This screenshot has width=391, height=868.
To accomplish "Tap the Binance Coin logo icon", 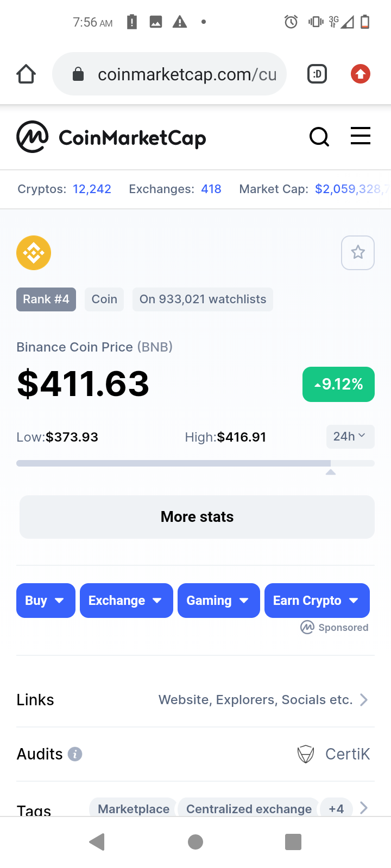I will (x=34, y=253).
